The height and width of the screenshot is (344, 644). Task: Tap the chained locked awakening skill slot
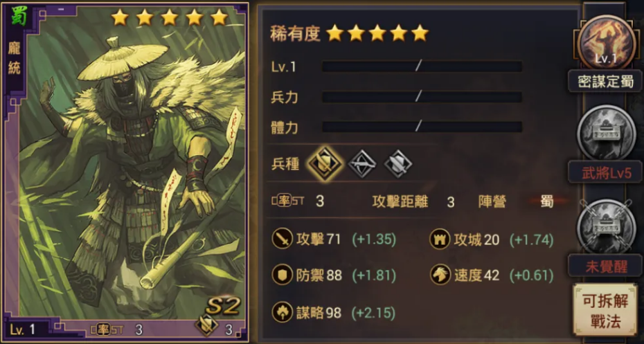point(606,226)
